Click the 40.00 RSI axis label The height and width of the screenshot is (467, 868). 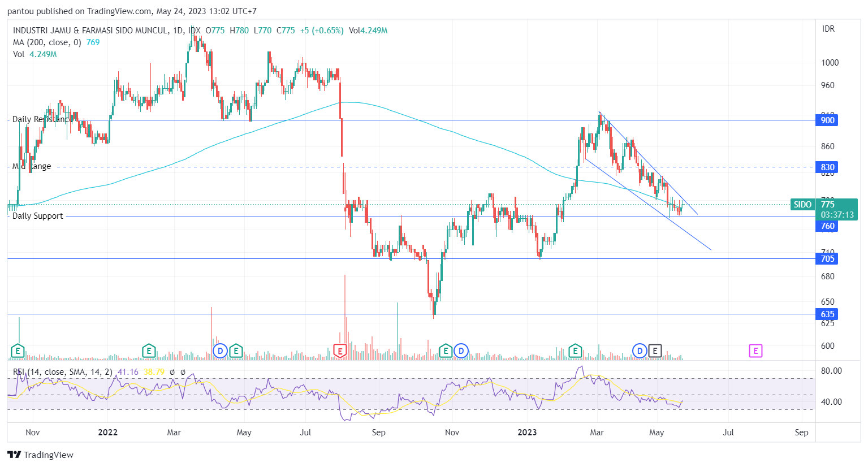[x=831, y=402]
